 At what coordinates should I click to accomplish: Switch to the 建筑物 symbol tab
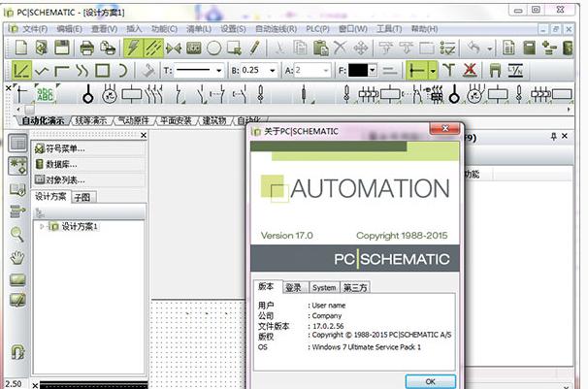point(214,120)
